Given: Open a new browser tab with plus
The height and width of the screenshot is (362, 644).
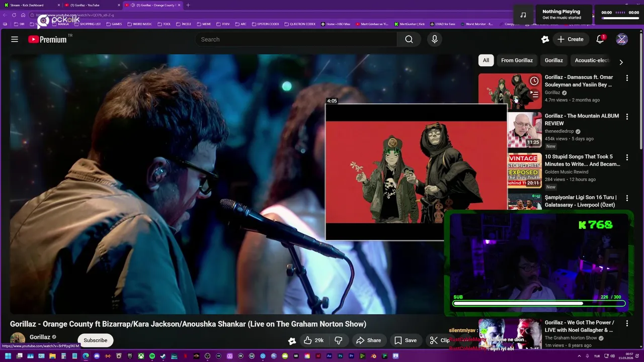Looking at the screenshot, I should pos(188,5).
